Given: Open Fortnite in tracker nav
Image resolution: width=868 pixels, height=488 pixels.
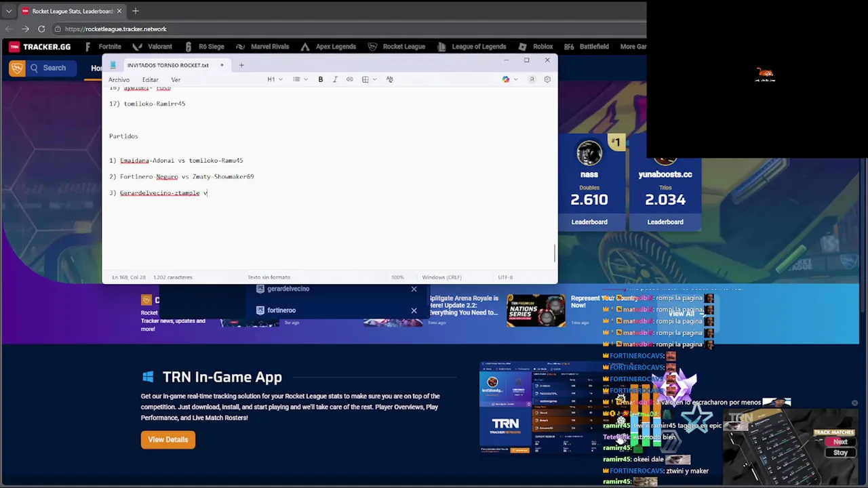Looking at the screenshot, I should point(104,47).
